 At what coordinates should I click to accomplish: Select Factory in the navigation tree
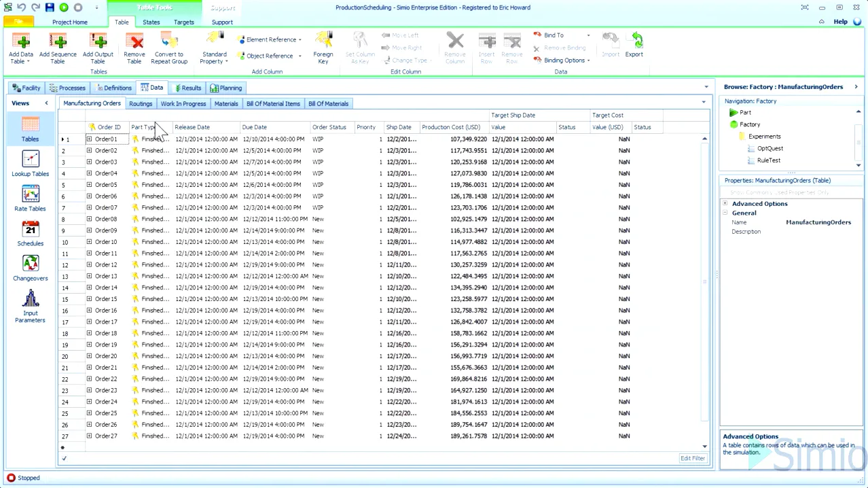(x=750, y=124)
